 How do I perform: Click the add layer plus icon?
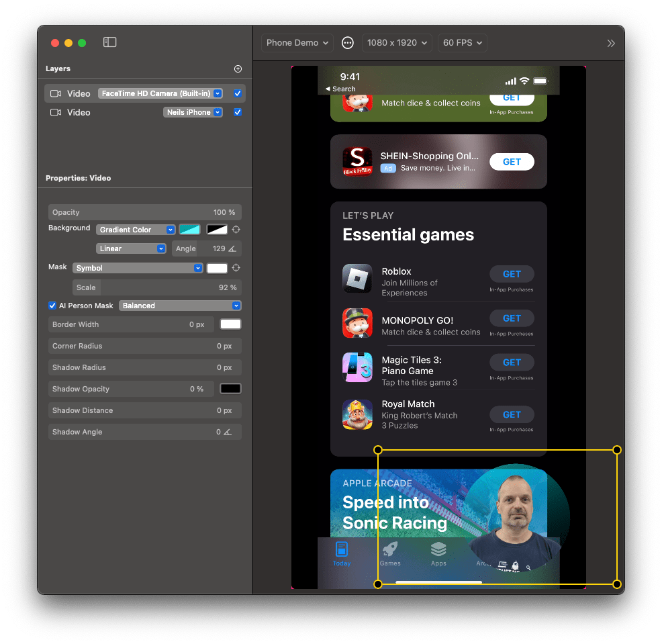[x=238, y=69]
